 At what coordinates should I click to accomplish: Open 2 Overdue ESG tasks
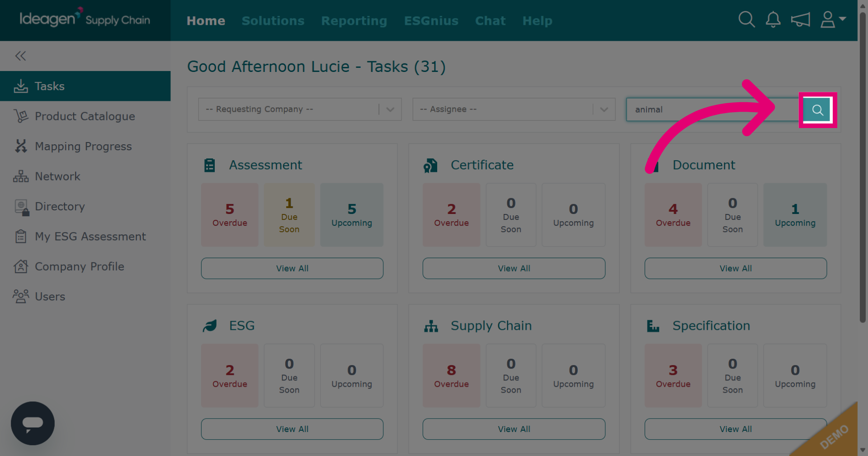click(x=230, y=375)
